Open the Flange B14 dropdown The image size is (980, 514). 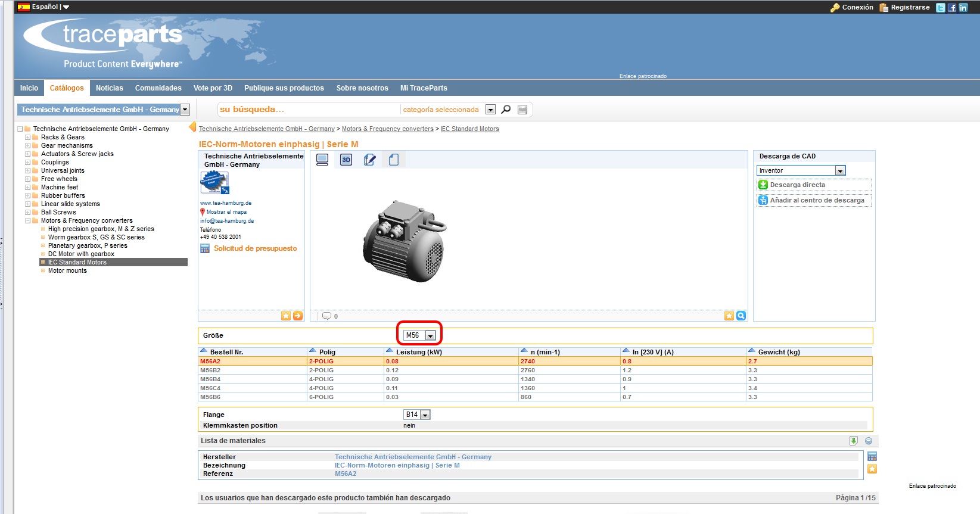(x=425, y=415)
